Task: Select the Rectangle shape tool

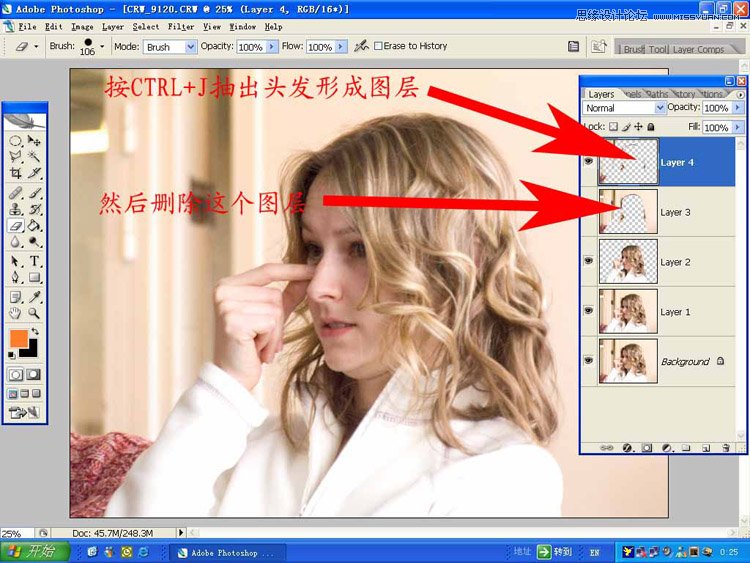Action: pyautogui.click(x=34, y=277)
